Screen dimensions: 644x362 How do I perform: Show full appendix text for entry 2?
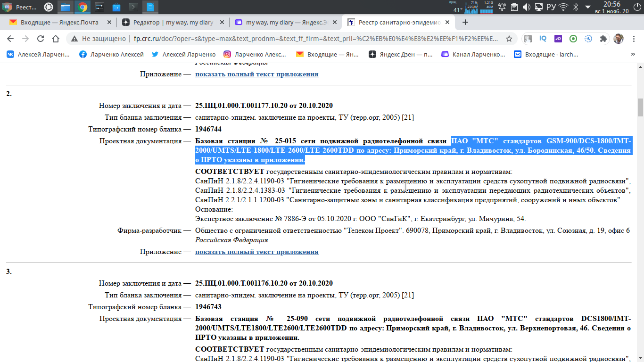point(257,252)
